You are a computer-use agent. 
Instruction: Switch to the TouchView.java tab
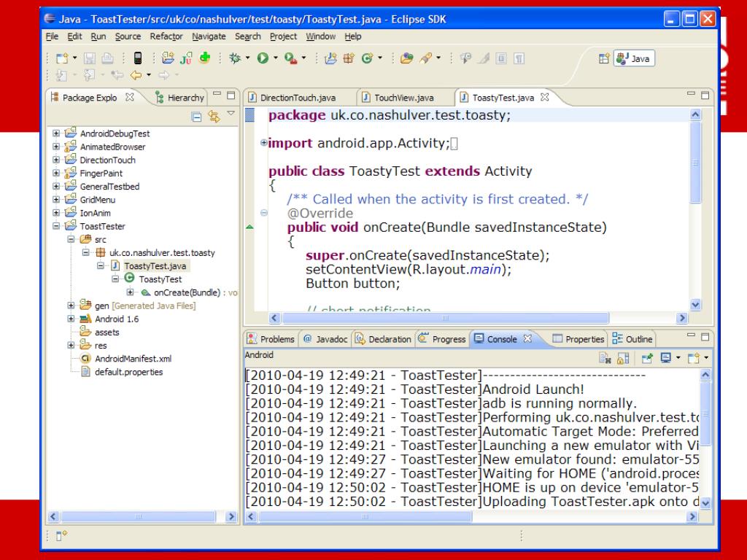pyautogui.click(x=399, y=98)
